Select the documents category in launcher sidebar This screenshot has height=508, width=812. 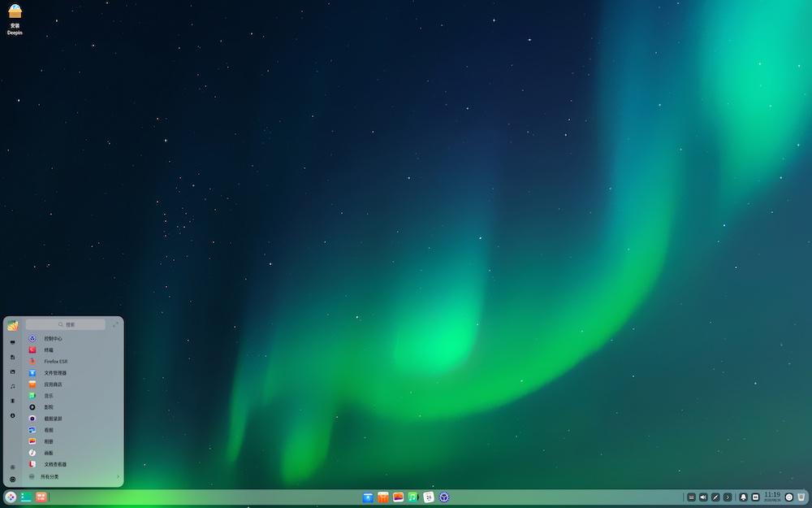pos(12,357)
